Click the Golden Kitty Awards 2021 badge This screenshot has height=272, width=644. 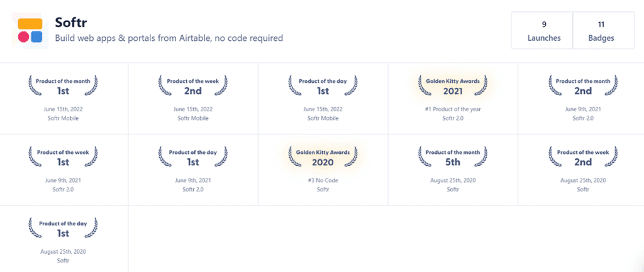click(453, 85)
